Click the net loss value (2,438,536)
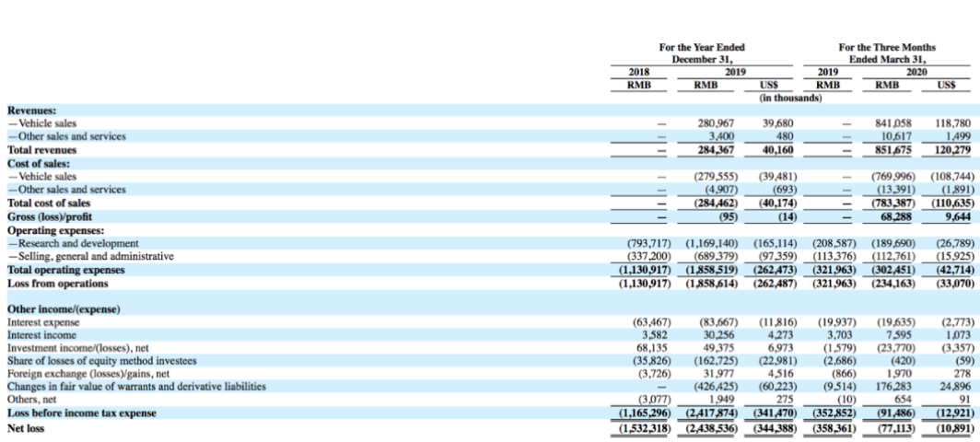This screenshot has width=980, height=442. pyautogui.click(x=711, y=428)
